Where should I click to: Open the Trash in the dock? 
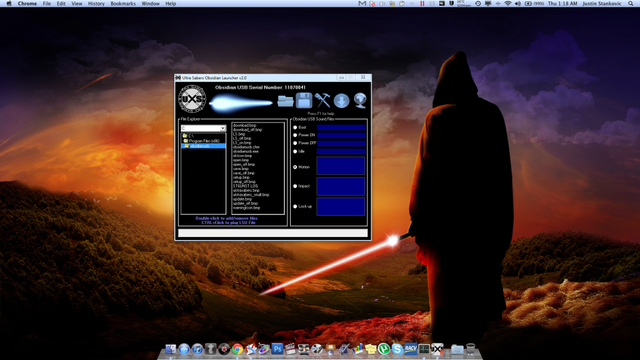pos(471,349)
